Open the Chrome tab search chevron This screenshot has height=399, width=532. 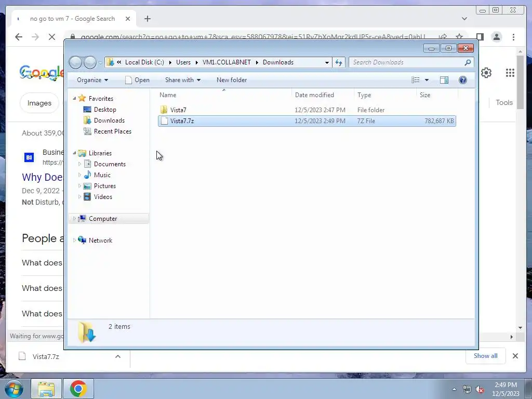(x=464, y=19)
